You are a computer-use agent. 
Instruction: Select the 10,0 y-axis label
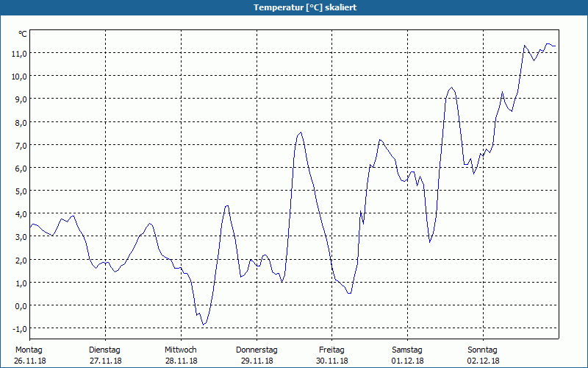click(x=19, y=77)
